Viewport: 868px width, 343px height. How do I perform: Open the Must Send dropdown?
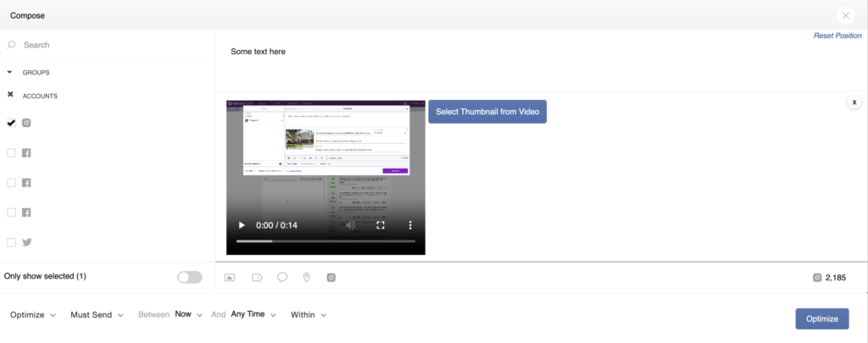pos(97,315)
